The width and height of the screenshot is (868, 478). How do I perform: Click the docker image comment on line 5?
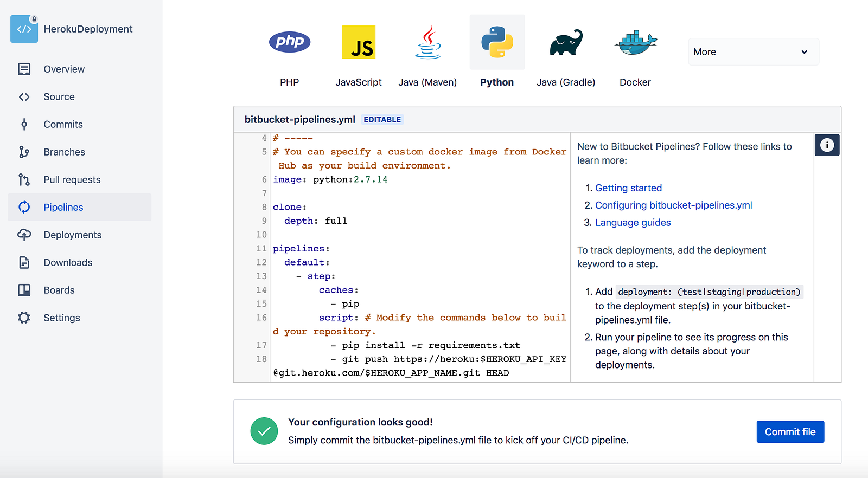click(x=420, y=159)
